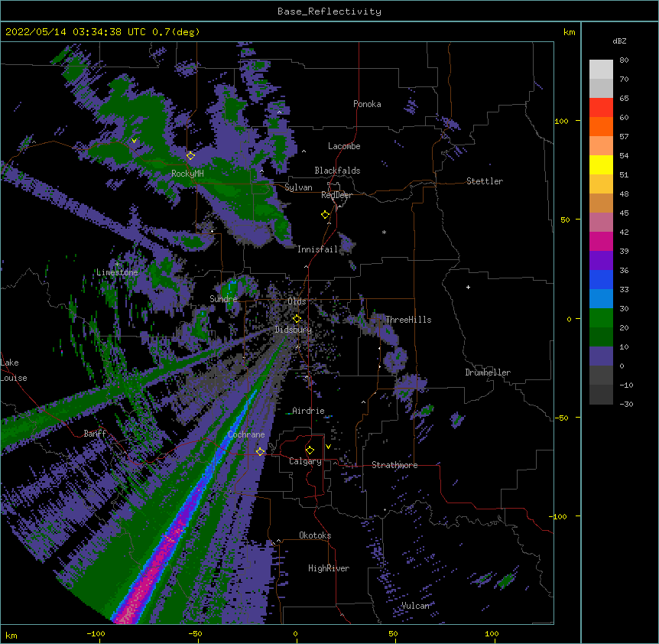Click the km unit label at top right
The image size is (659, 644).
[x=569, y=32]
